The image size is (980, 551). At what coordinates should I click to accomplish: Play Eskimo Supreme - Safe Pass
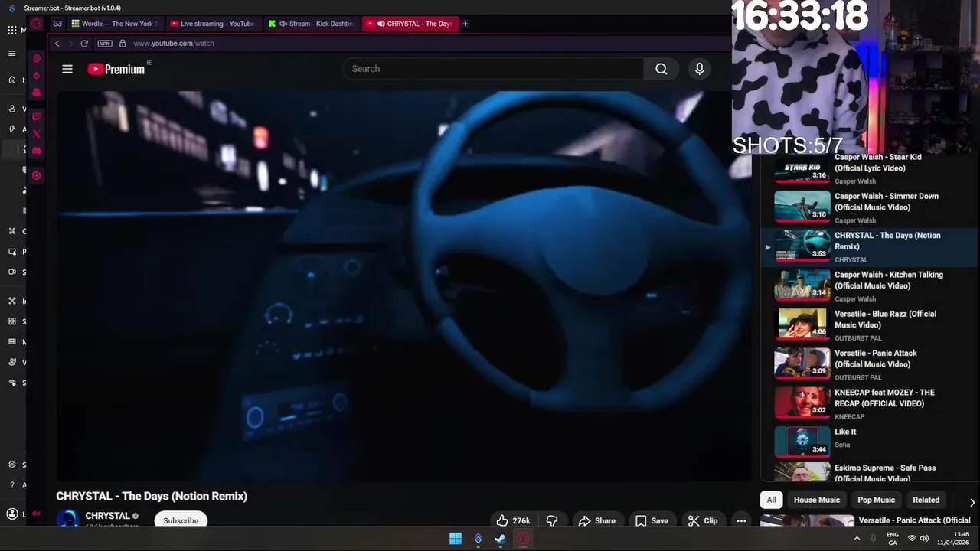point(869,472)
